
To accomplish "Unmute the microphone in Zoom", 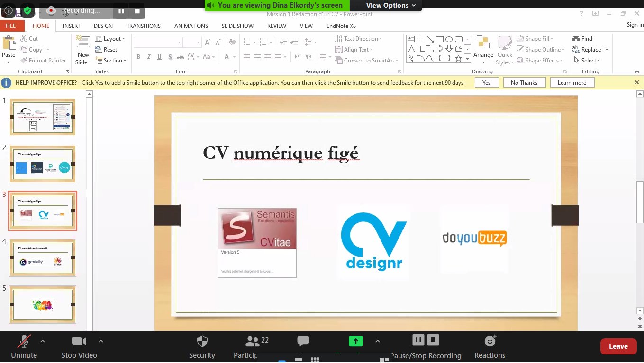I will [x=24, y=341].
